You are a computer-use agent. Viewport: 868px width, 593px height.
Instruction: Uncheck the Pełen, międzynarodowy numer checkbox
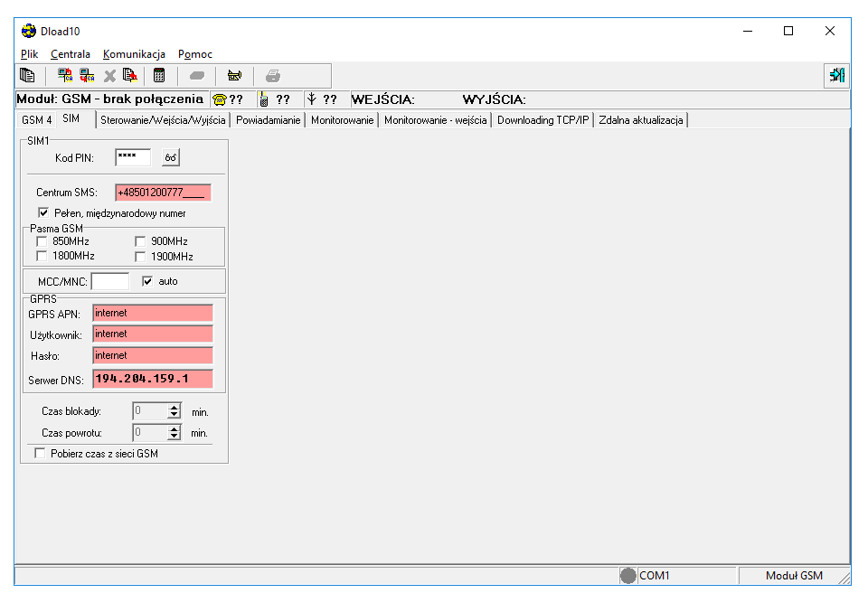pyautogui.click(x=42, y=212)
